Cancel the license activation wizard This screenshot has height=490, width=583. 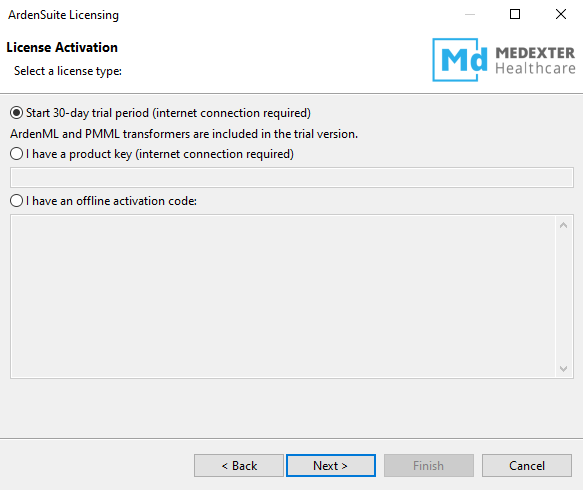pyautogui.click(x=527, y=465)
